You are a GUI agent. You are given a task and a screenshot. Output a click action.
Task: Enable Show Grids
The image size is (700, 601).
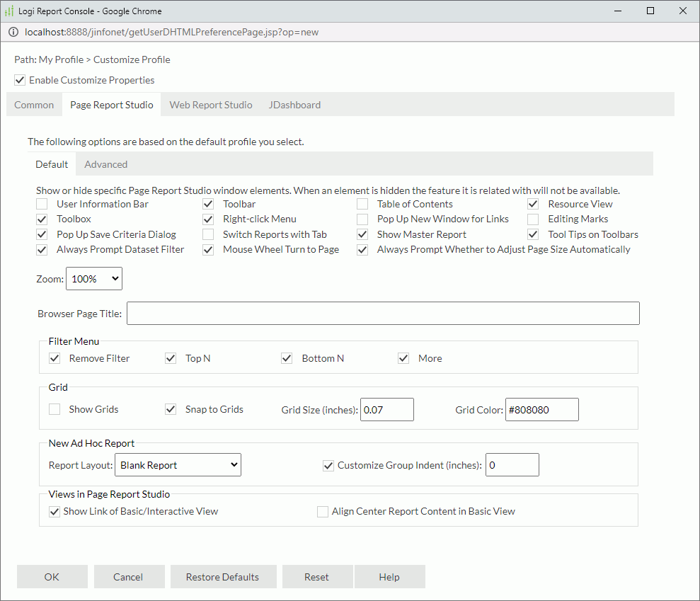click(54, 409)
